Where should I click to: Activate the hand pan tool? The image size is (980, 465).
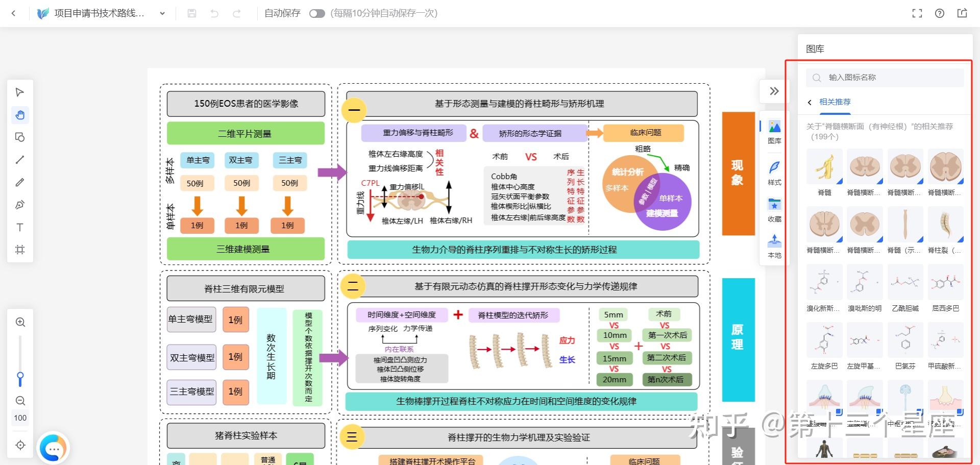click(x=20, y=115)
